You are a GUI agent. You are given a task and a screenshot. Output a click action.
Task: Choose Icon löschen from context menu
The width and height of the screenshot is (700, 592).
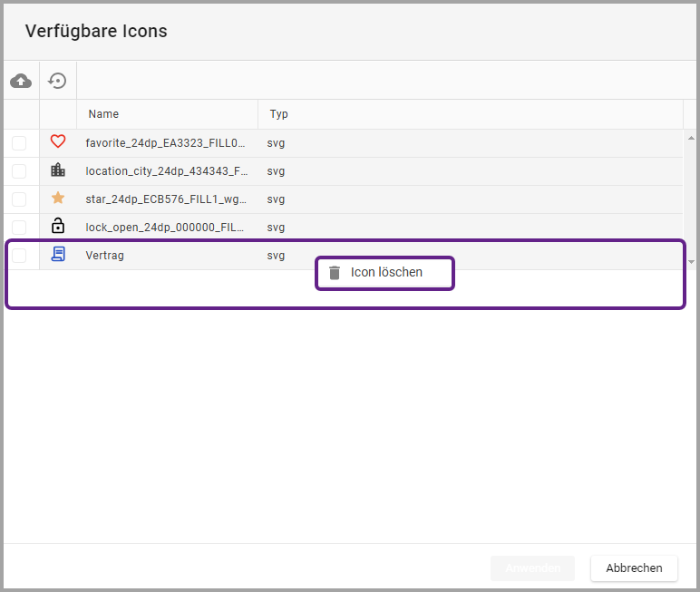pos(386,273)
